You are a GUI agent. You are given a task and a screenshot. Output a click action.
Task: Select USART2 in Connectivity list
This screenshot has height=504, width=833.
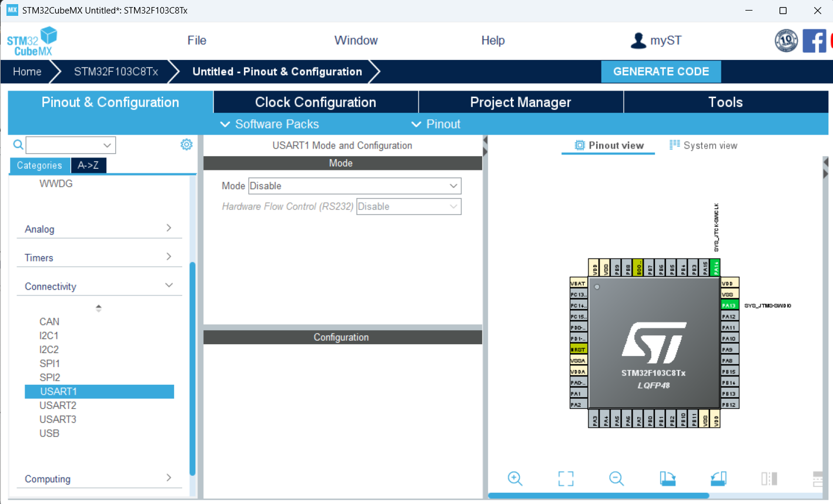[58, 405]
